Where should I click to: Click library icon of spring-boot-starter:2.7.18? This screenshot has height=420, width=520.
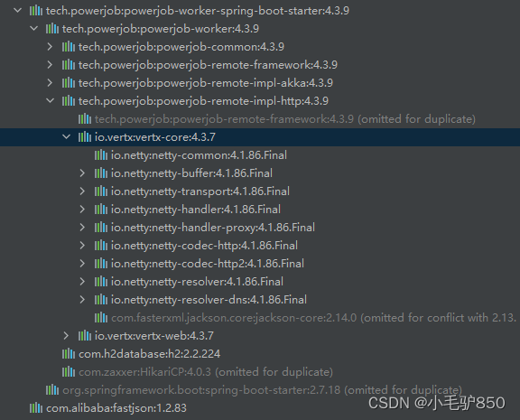coord(52,390)
